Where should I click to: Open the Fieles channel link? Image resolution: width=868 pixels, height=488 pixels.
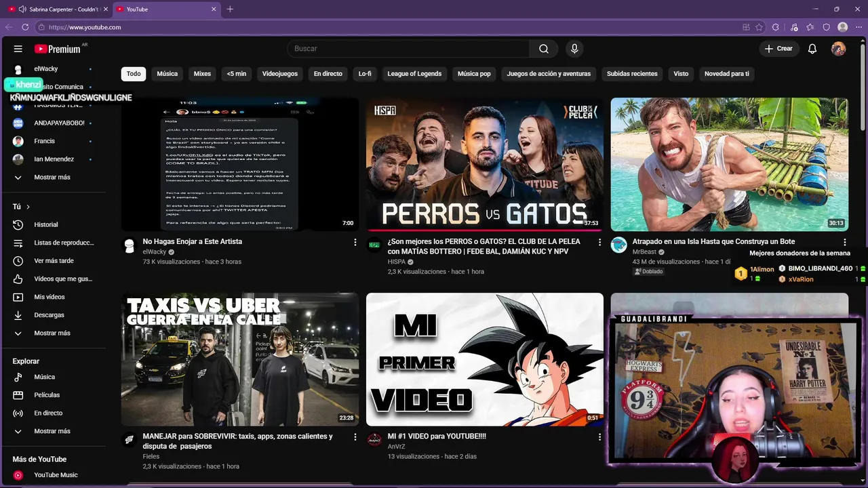[151, 457]
